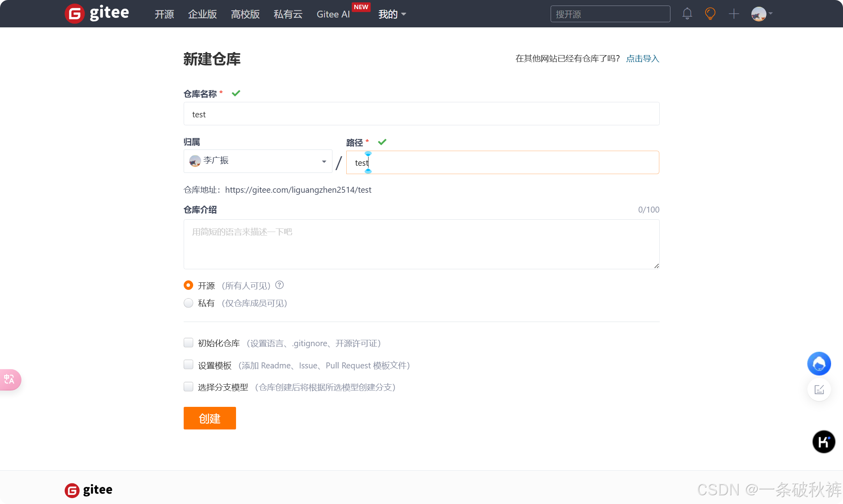The width and height of the screenshot is (843, 504).
Task: Click the footer Gitee logo
Action: pos(88,490)
